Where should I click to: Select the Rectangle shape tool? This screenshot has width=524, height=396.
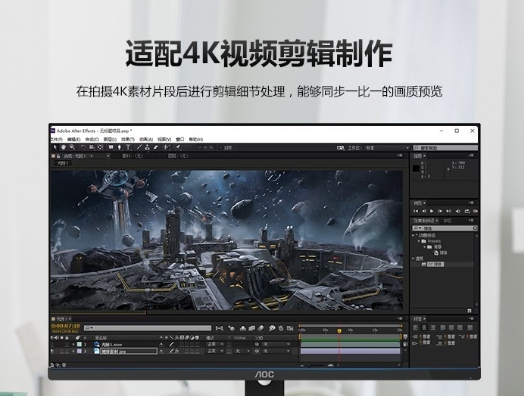click(111, 147)
